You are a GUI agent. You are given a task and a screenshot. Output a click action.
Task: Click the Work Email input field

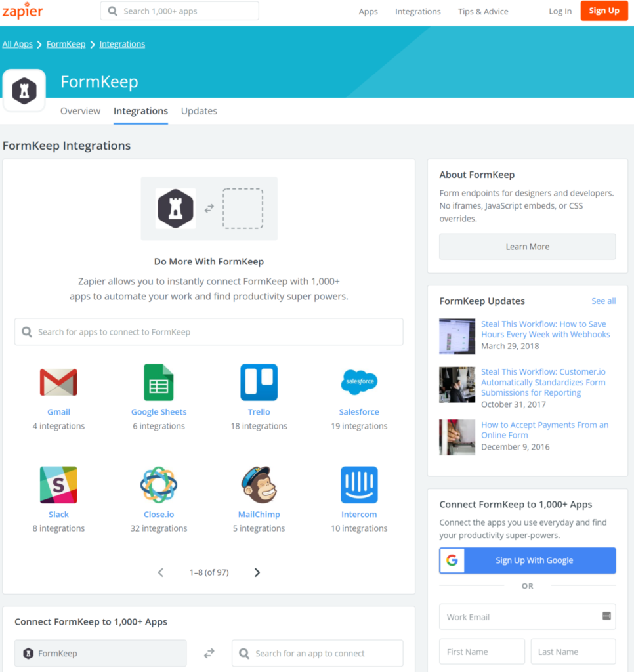(x=527, y=616)
